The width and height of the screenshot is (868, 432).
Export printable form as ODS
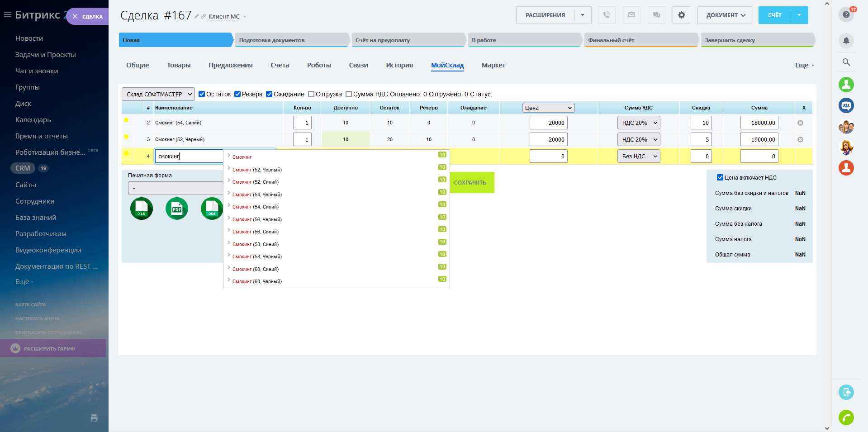point(212,209)
